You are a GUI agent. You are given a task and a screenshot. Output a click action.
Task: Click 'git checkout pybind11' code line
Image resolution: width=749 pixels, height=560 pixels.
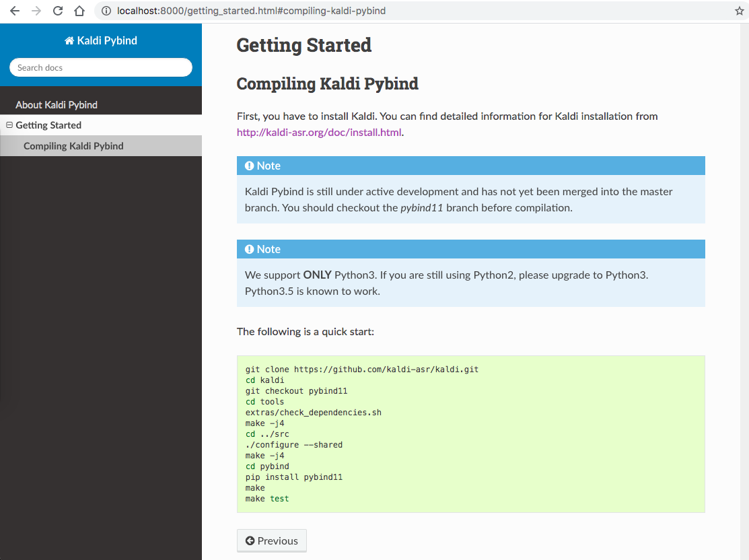point(296,391)
